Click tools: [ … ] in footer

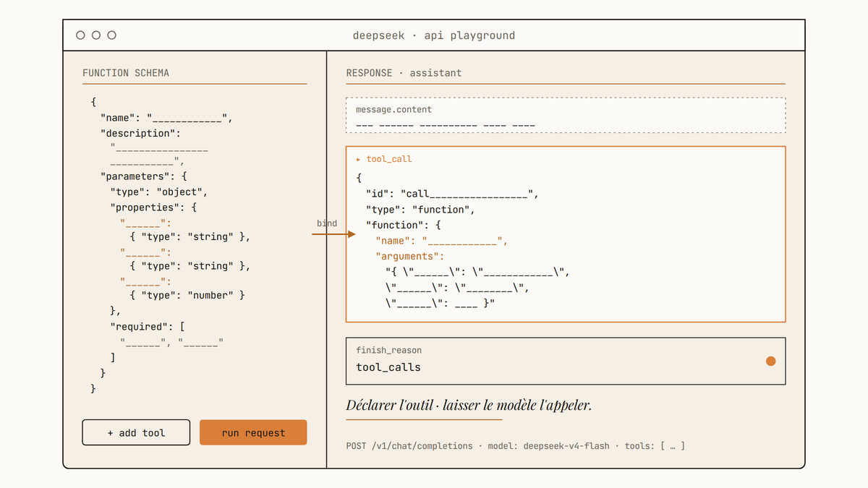coord(655,446)
